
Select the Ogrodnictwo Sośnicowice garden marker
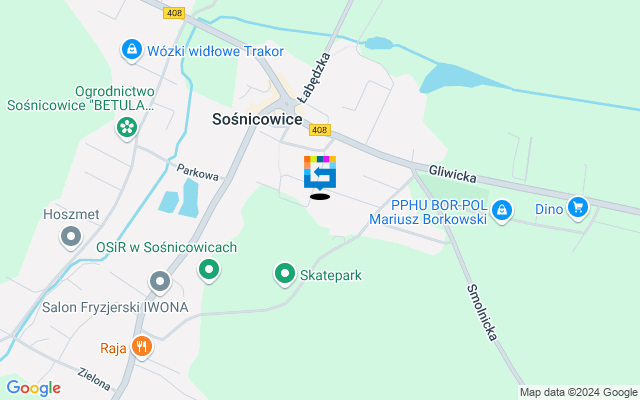click(127, 129)
